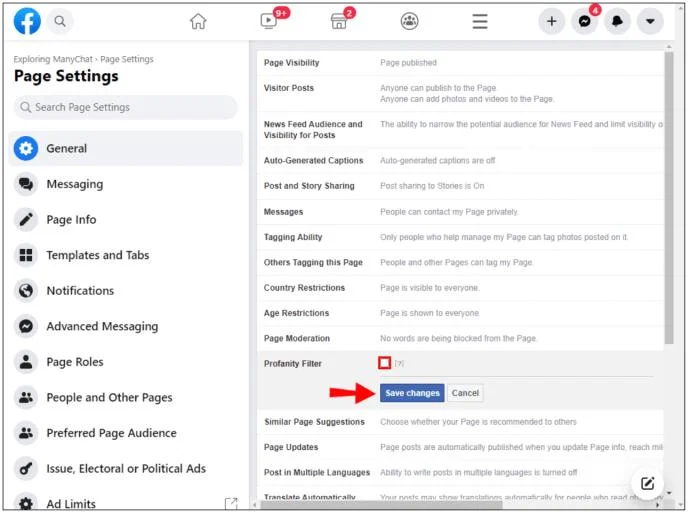Open the Similar Page Suggestions setting
This screenshot has height=514, width=690.
pos(460,422)
